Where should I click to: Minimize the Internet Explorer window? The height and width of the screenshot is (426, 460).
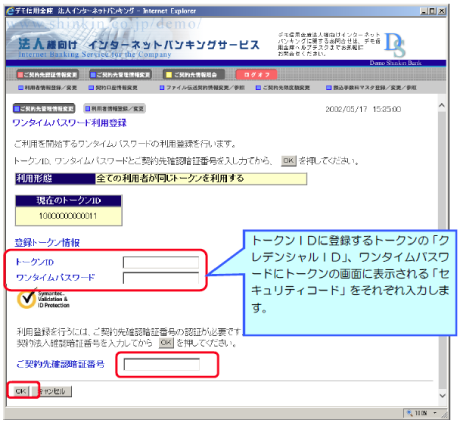(x=424, y=11)
